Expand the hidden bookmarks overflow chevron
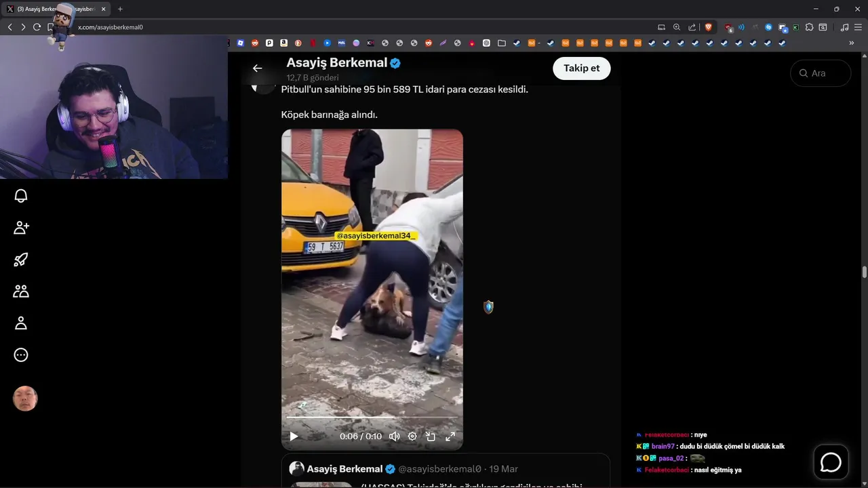The width and height of the screenshot is (868, 488). click(x=852, y=43)
